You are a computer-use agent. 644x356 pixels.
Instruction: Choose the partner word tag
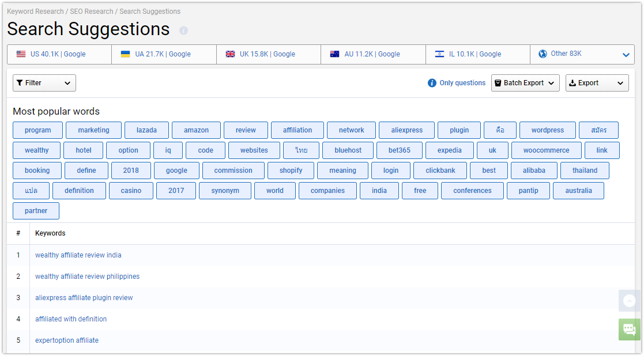[36, 210]
